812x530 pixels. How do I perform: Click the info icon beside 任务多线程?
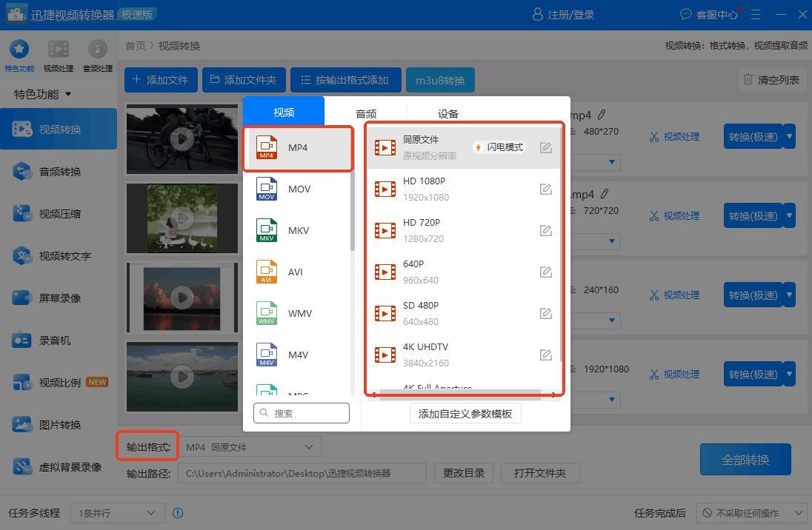(178, 513)
